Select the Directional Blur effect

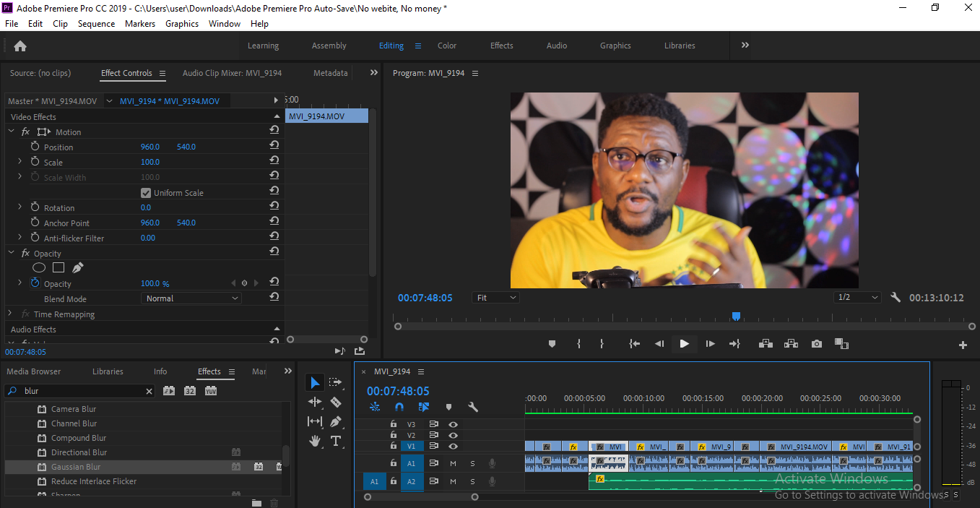click(x=79, y=452)
